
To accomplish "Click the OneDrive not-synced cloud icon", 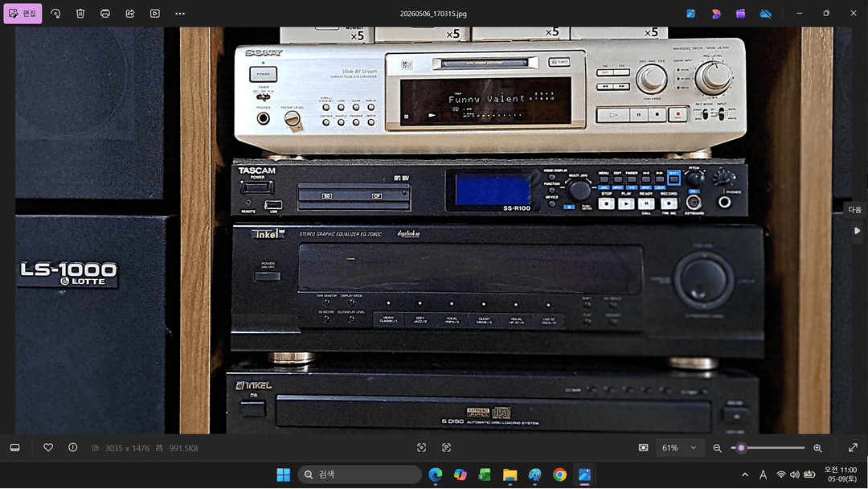I will [766, 14].
